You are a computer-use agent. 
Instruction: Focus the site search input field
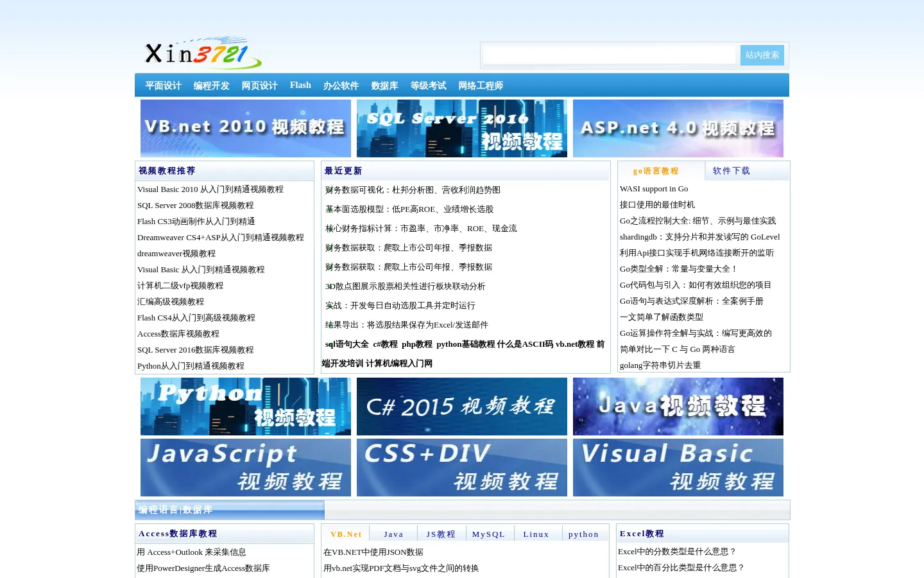pyautogui.click(x=610, y=55)
